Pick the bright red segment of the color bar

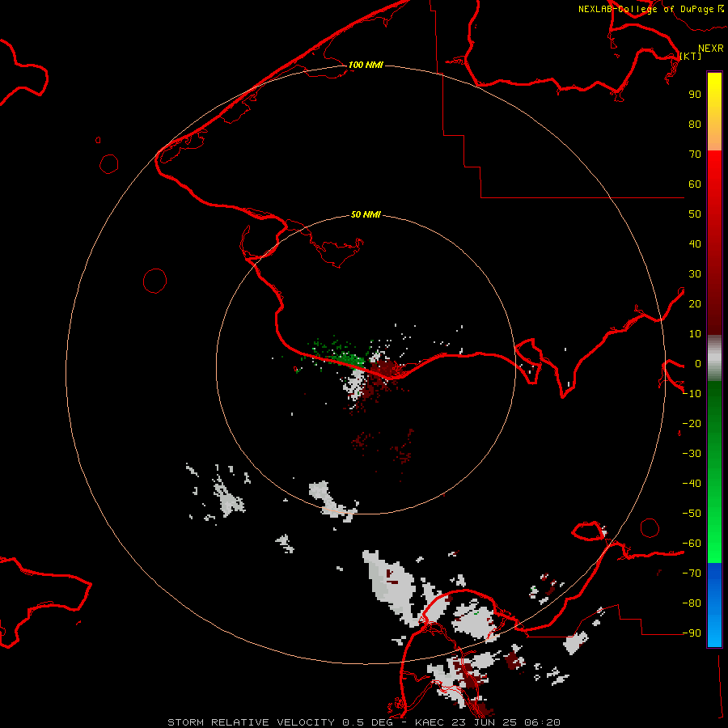point(714,241)
